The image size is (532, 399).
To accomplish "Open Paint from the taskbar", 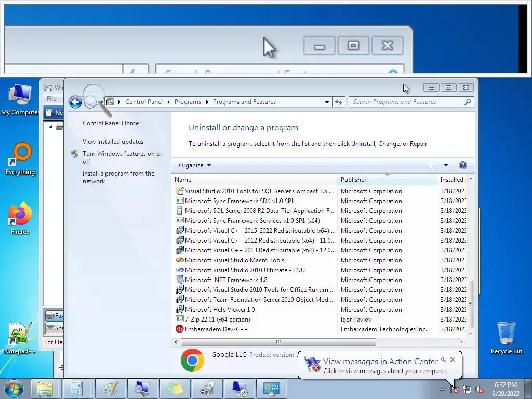I will point(111,389).
